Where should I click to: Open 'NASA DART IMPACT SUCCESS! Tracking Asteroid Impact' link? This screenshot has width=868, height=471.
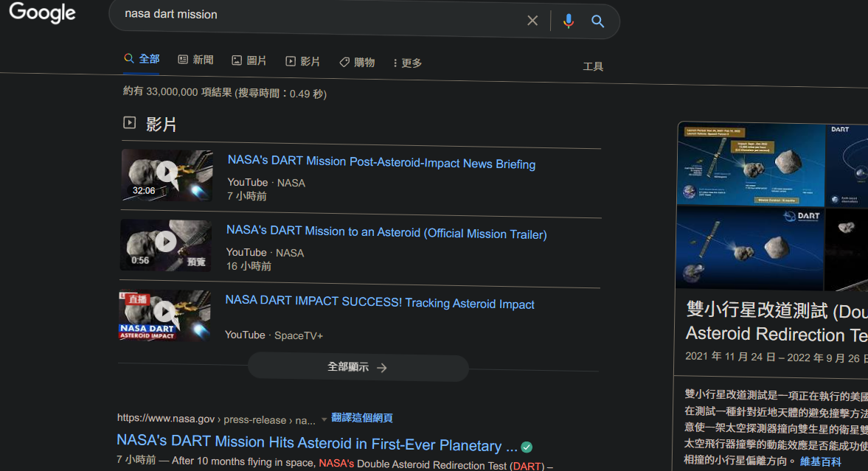tap(380, 302)
